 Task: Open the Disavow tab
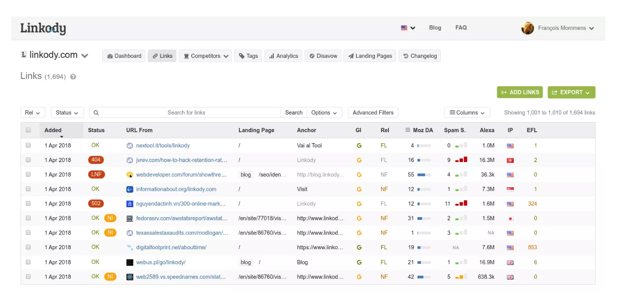[323, 56]
